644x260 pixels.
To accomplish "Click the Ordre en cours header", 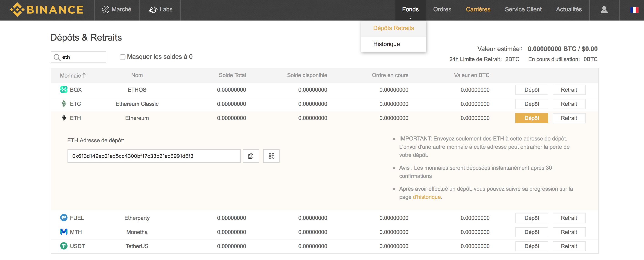I will click(x=390, y=75).
